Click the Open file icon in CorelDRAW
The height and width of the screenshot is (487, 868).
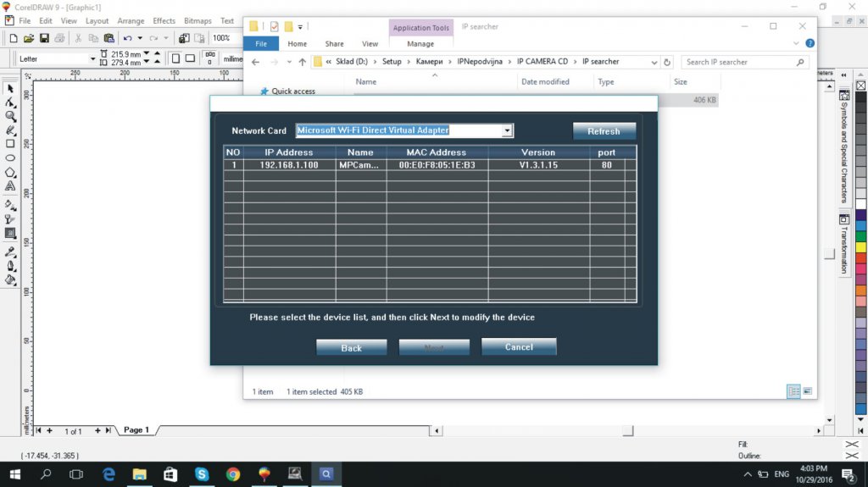(x=29, y=38)
